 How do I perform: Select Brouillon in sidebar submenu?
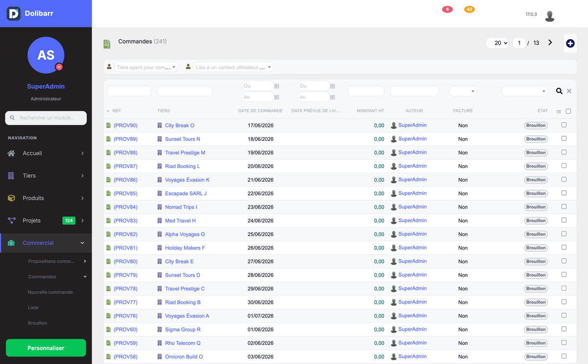tap(38, 323)
